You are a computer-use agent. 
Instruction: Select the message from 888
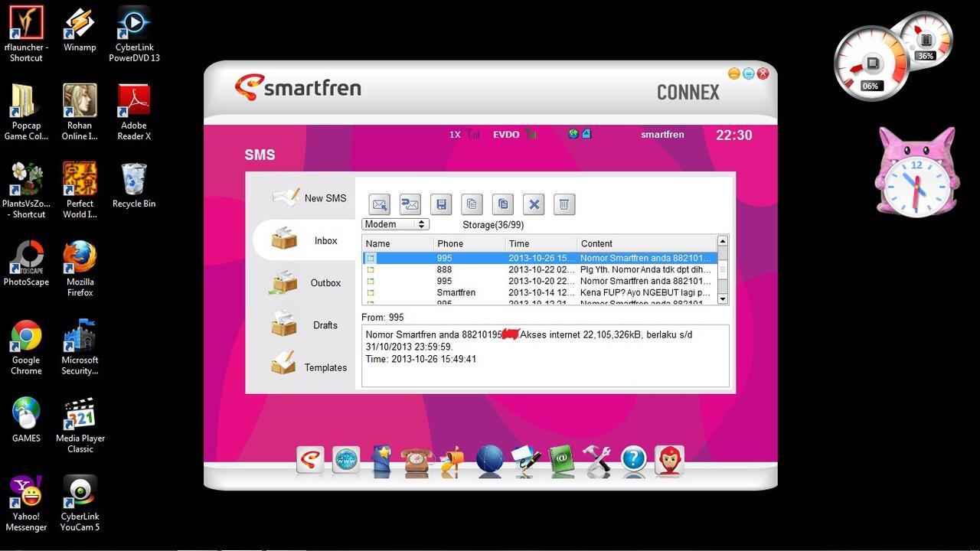click(539, 269)
